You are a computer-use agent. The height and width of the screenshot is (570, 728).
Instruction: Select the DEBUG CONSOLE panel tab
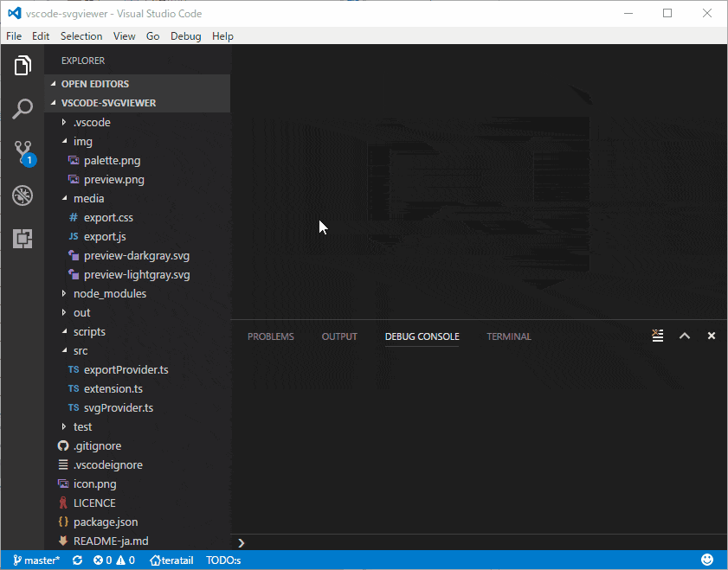pyautogui.click(x=422, y=336)
